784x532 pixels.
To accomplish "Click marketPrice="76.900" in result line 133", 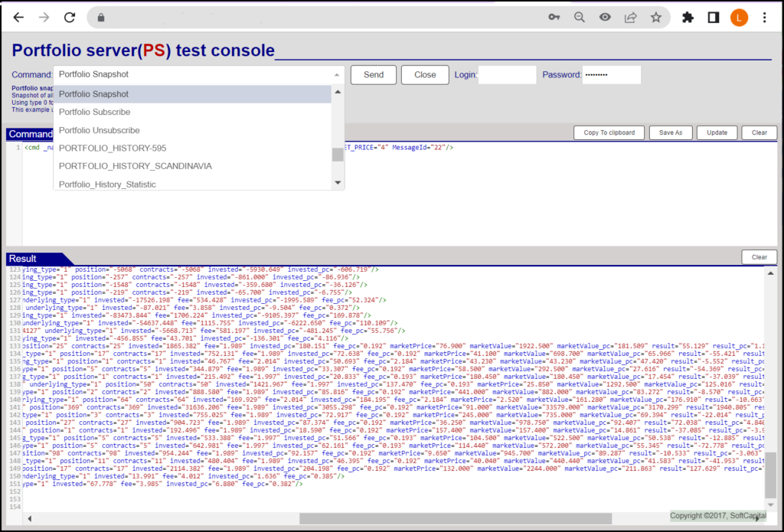I will [x=427, y=346].
